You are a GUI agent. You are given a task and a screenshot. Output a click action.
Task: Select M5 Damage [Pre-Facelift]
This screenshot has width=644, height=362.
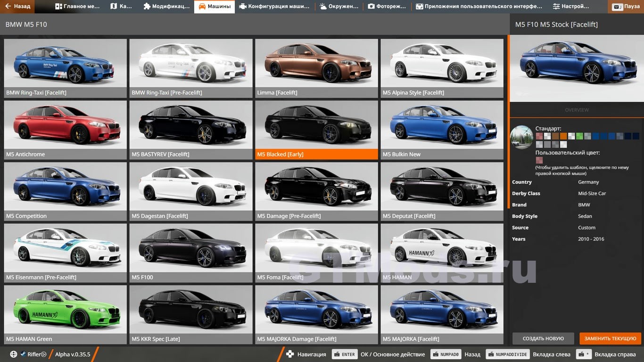(316, 192)
